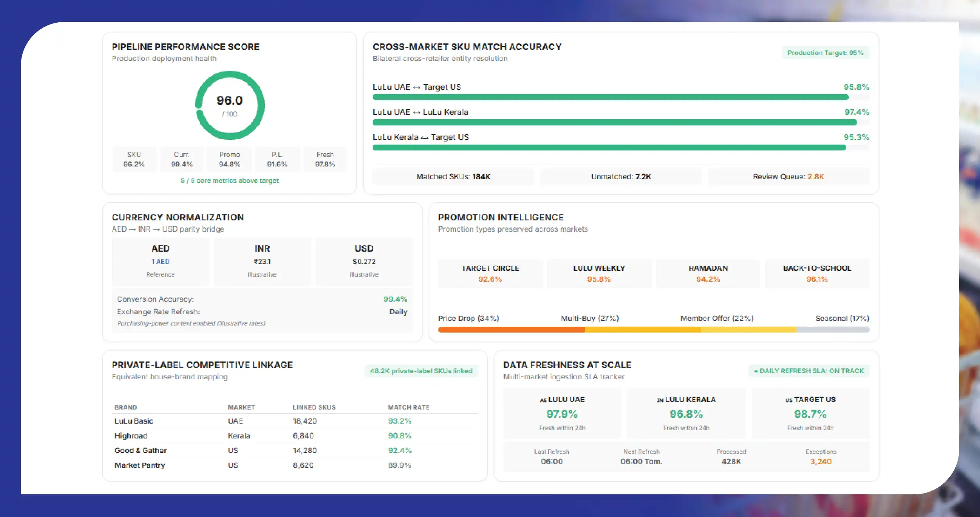Sort by the LINKED SKUS column header
The height and width of the screenshot is (517, 980).
tap(314, 407)
